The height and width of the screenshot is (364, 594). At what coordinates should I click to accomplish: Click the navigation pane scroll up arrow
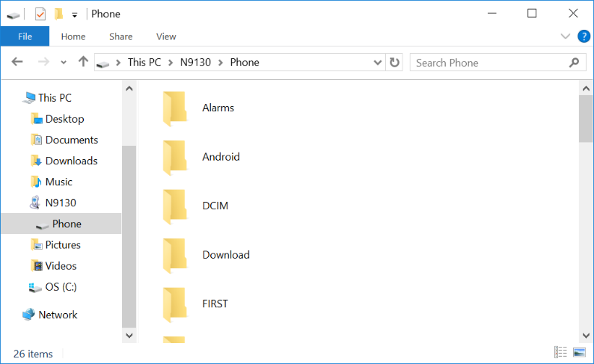[129, 88]
